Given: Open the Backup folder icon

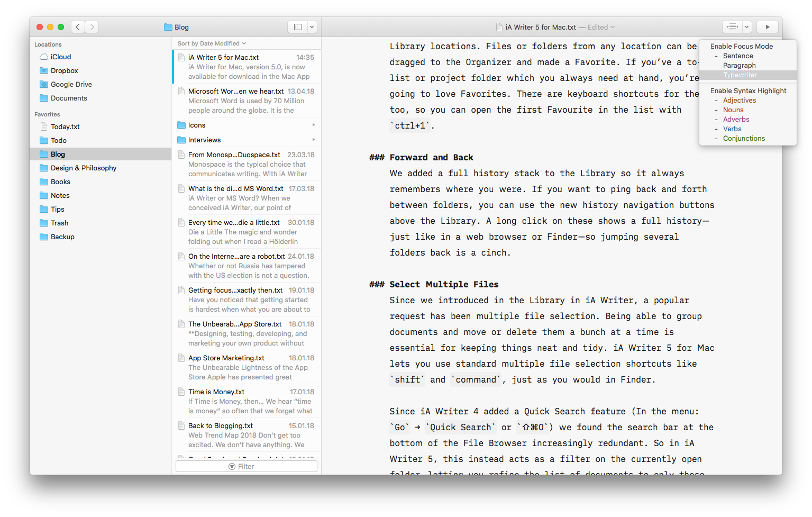Looking at the screenshot, I should coord(44,237).
